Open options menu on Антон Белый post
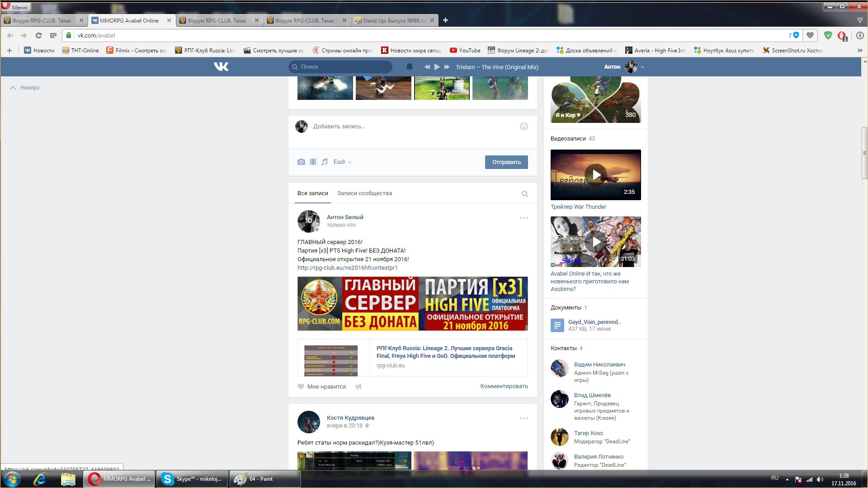 tap(524, 218)
